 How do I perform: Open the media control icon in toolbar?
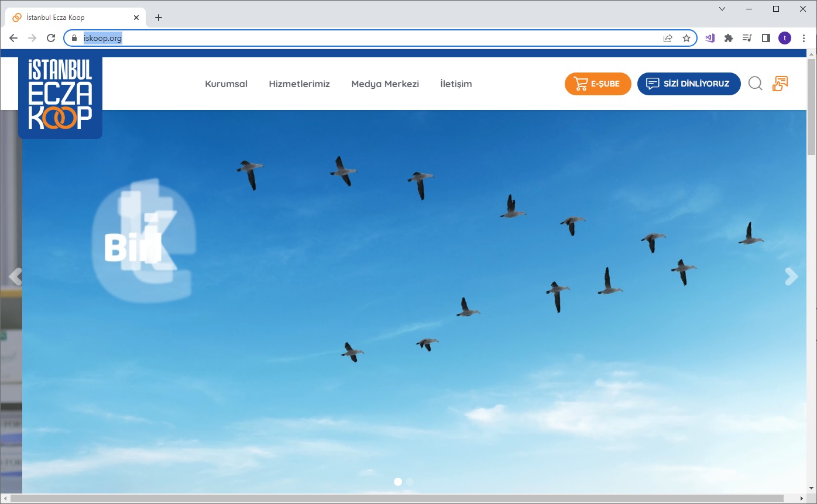pos(747,38)
